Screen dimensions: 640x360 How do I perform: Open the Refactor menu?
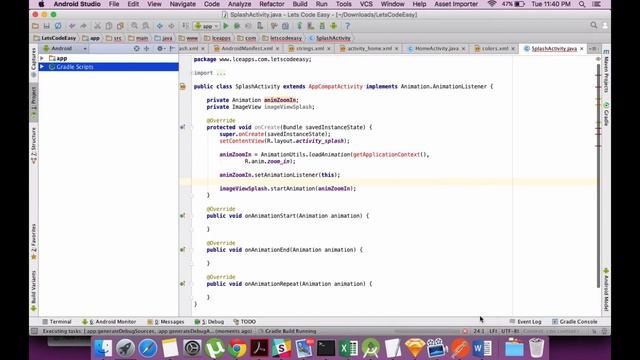coord(271,4)
